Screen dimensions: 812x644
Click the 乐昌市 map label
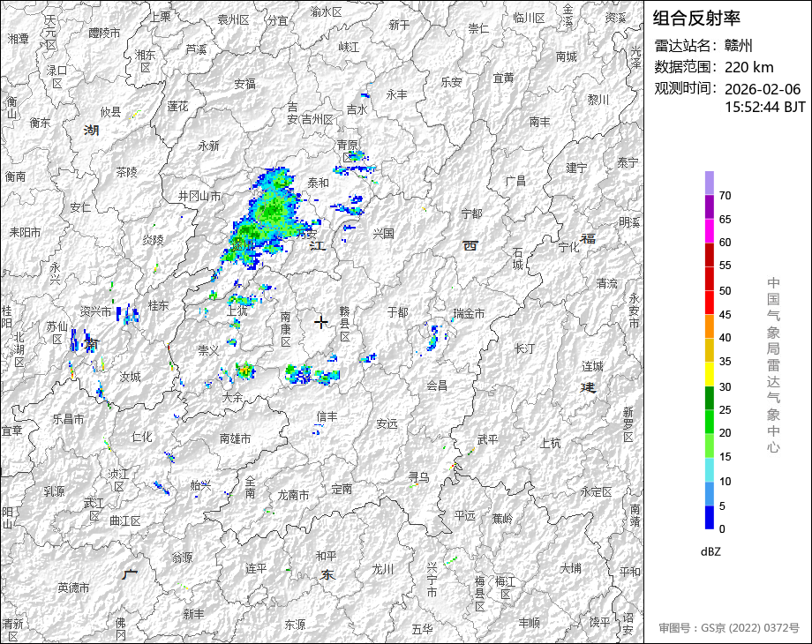pyautogui.click(x=68, y=419)
